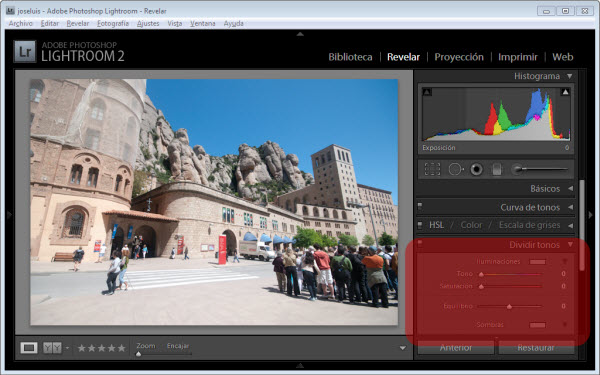This screenshot has height=375, width=600.
Task: Open the Vista menu
Action: tap(174, 23)
